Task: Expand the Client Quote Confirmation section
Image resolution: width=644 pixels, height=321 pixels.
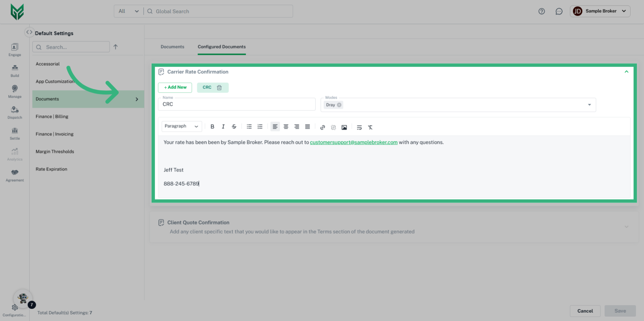Action: pos(626,226)
